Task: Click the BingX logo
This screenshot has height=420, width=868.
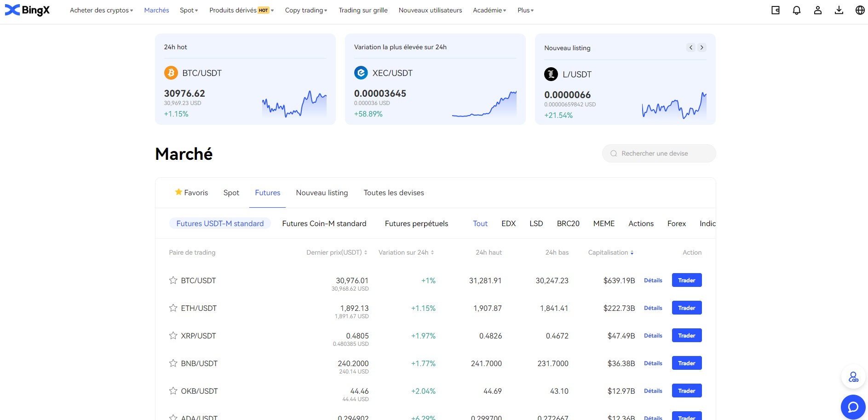Action: click(x=27, y=10)
